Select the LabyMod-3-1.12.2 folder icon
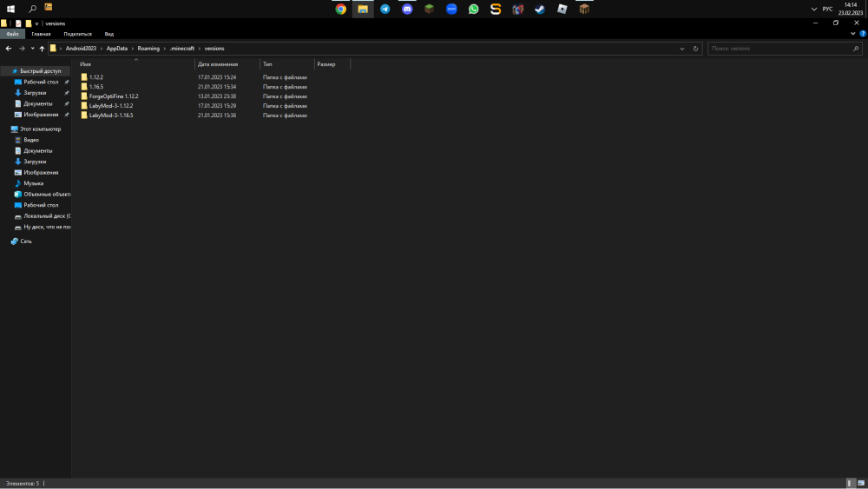Viewport: 868px width, 489px height. (84, 106)
